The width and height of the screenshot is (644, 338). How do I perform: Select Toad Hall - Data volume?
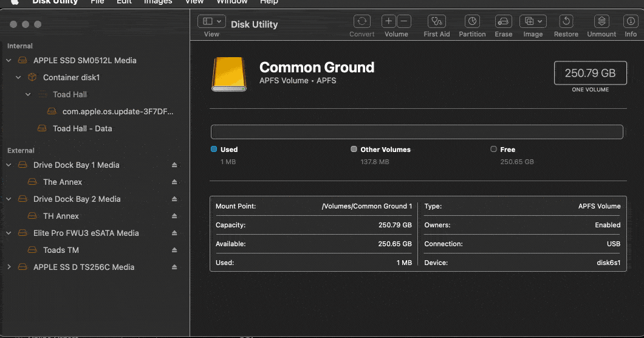click(x=82, y=129)
